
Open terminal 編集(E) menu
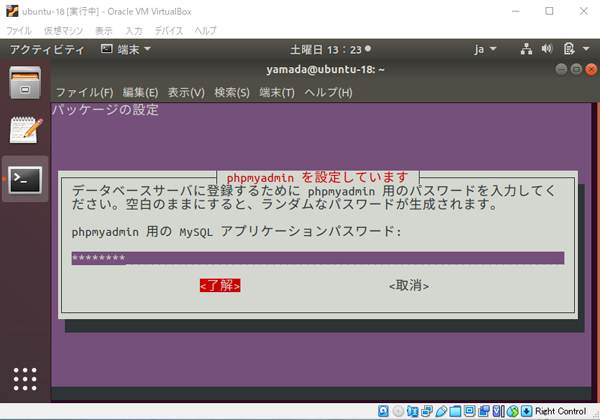[140, 92]
